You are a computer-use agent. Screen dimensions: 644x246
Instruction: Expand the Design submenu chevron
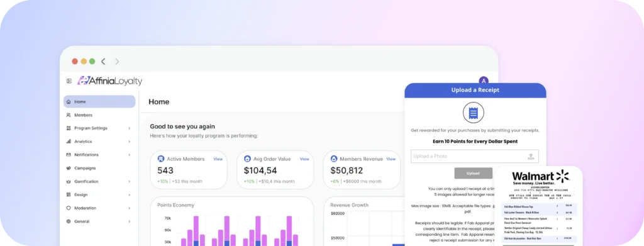[x=130, y=194]
